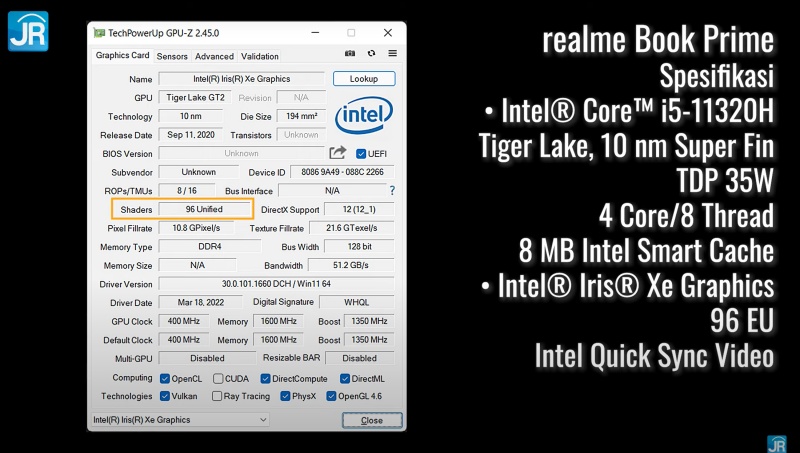
Task: Click the Name field Intel(R) Iris(R) Xe Graphics
Action: click(242, 79)
